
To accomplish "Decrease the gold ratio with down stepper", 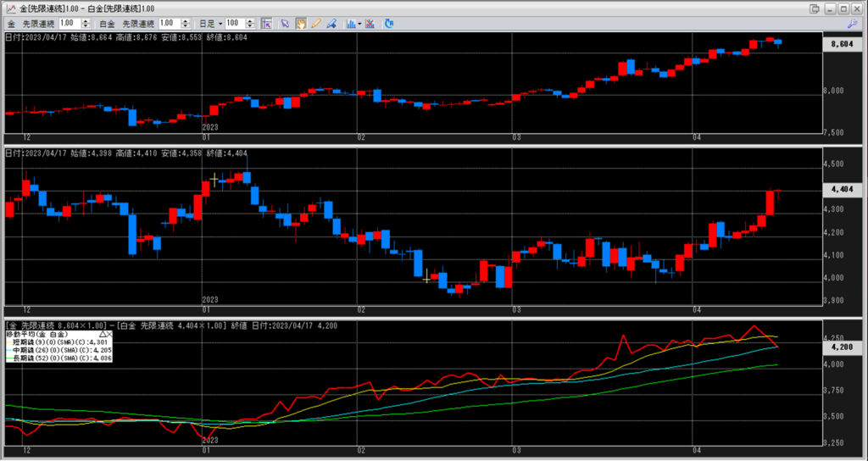I will [x=86, y=26].
